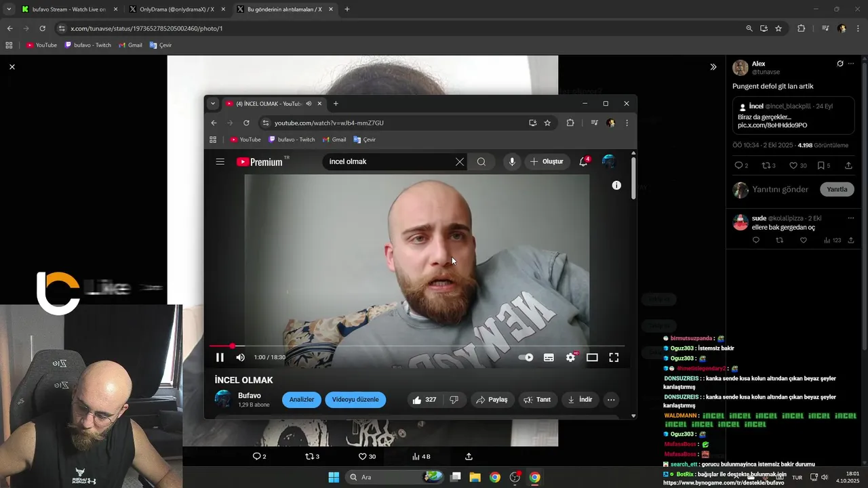
Task: Pause the İNCEL OLMAK video
Action: [220, 357]
